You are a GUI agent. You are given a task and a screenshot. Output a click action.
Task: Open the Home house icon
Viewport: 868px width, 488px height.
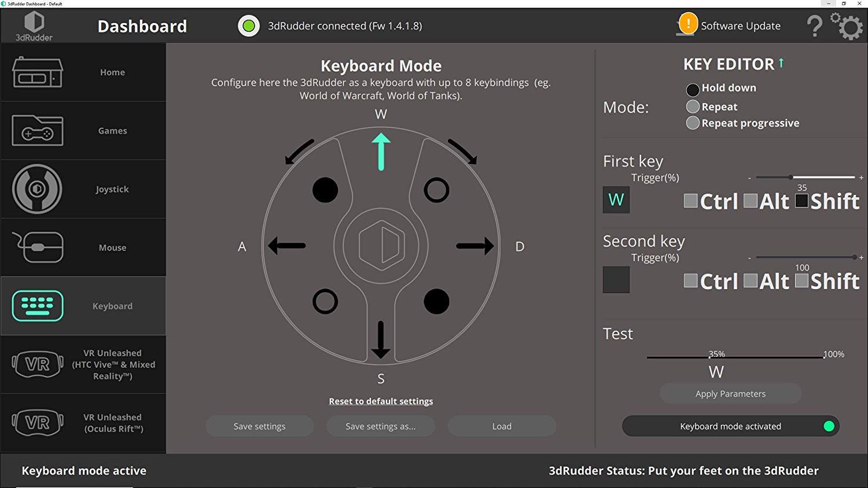pyautogui.click(x=38, y=72)
